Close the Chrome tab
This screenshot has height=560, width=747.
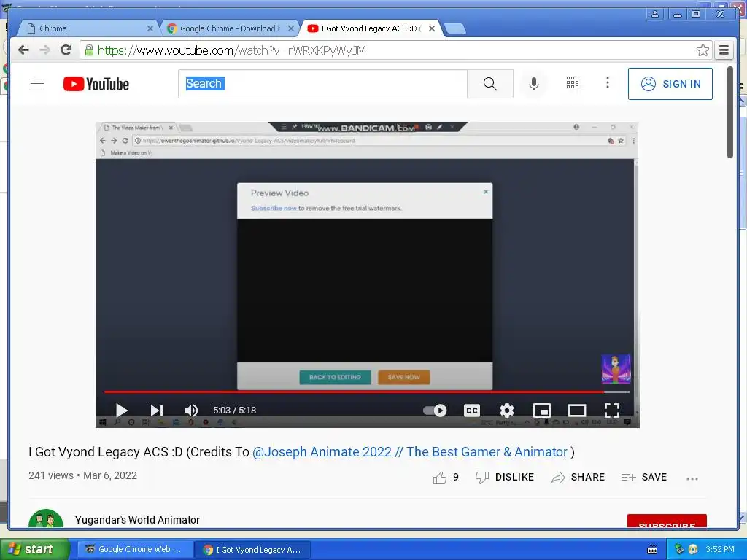pos(150,28)
